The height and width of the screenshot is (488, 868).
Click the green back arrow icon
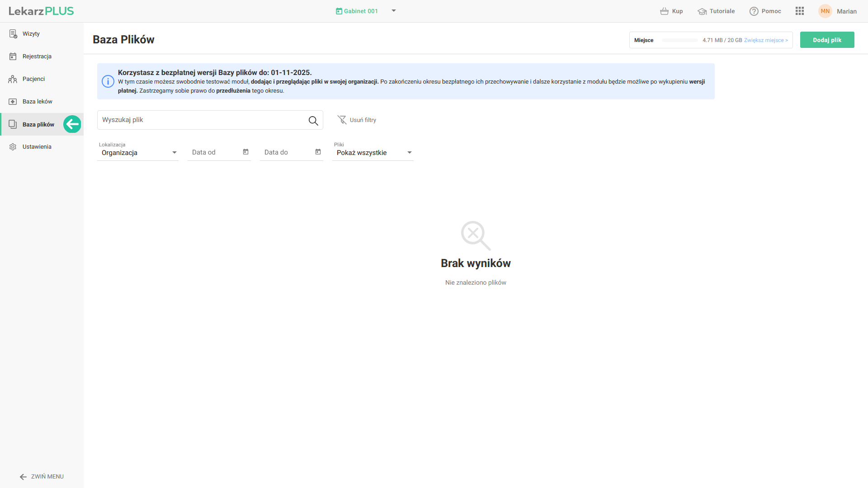point(72,124)
